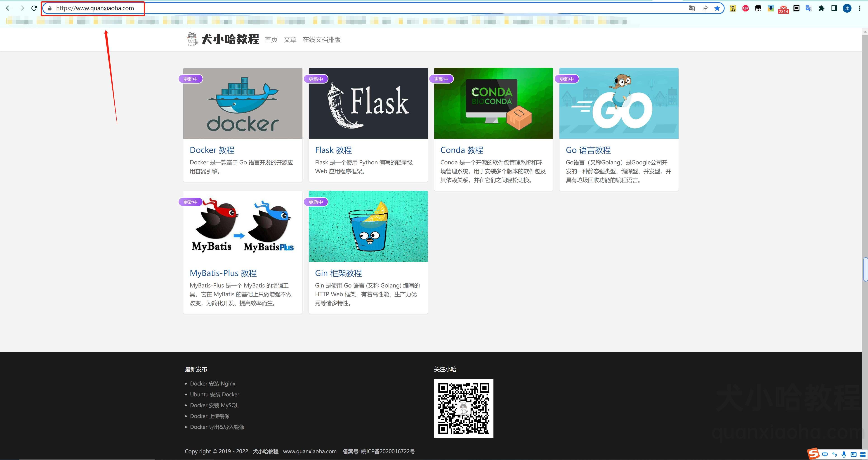Open the Gin framework tutorial cover image
The width and height of the screenshot is (868, 460).
[x=368, y=226]
